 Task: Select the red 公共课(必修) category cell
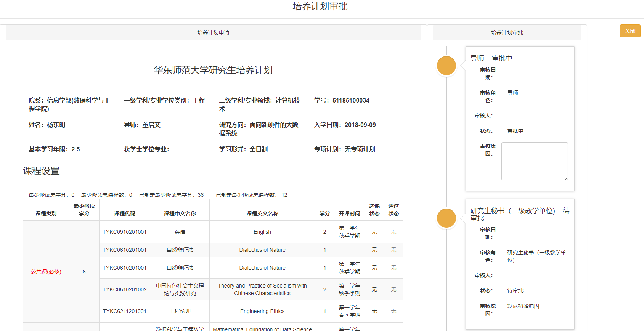[x=46, y=272]
